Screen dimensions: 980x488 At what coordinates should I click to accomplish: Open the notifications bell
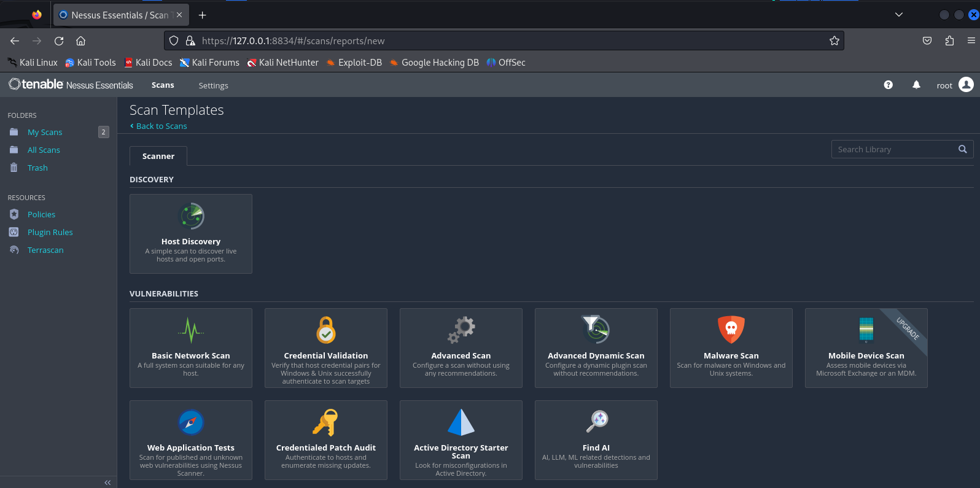point(916,85)
